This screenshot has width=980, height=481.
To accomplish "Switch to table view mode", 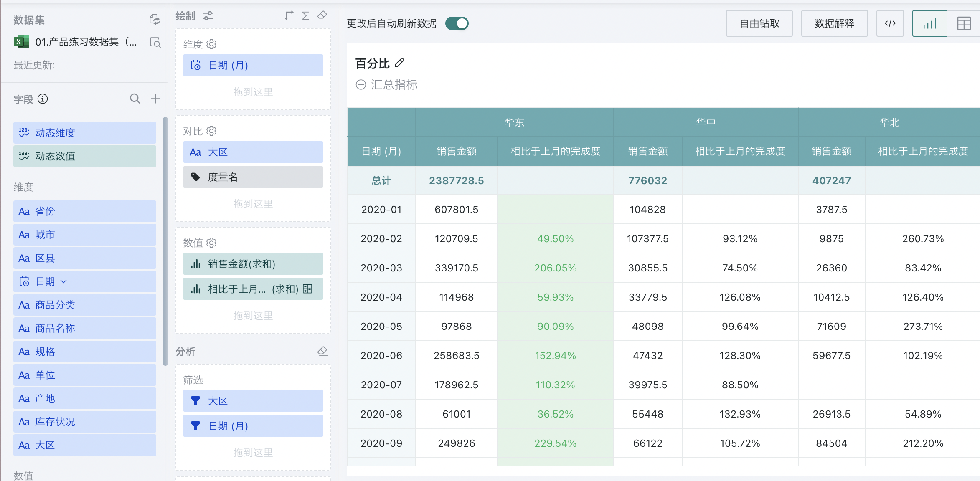I will tap(964, 23).
